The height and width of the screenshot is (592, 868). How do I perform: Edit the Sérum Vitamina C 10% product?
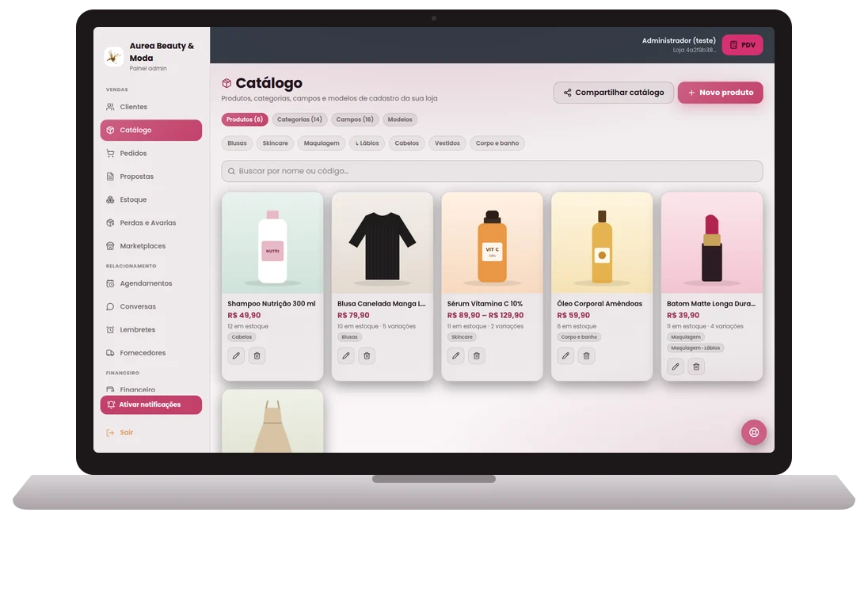click(x=455, y=355)
